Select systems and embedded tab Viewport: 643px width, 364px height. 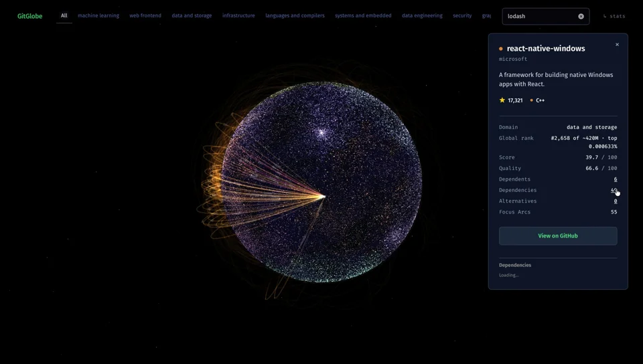pos(363,15)
